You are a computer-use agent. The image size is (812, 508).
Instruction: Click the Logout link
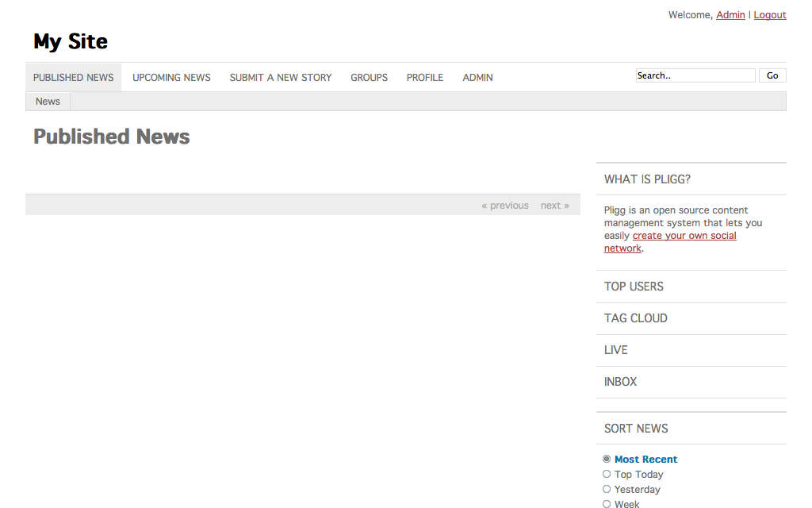tap(769, 15)
